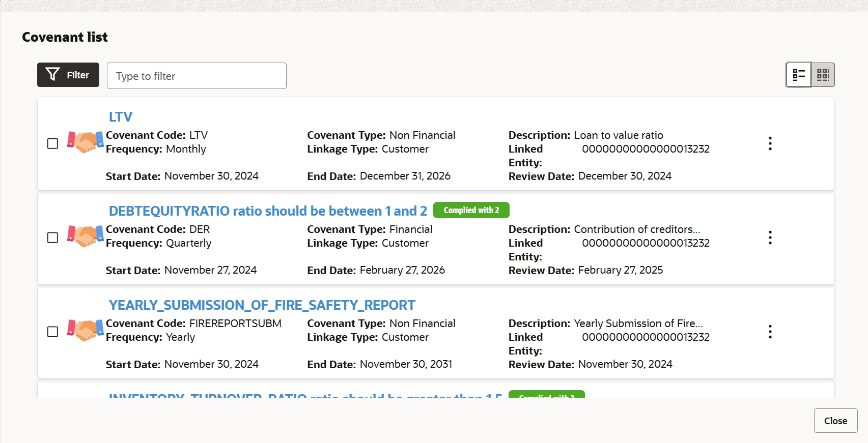
Task: Open the LTV covenant link
Action: tap(121, 117)
